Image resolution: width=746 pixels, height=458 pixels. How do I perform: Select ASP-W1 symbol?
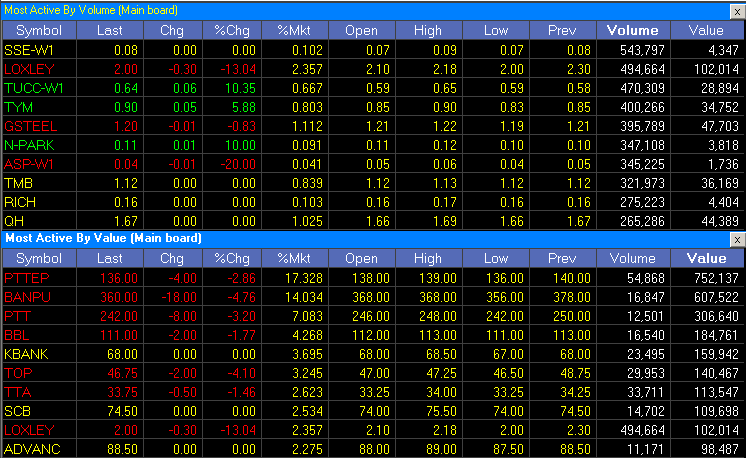point(29,165)
